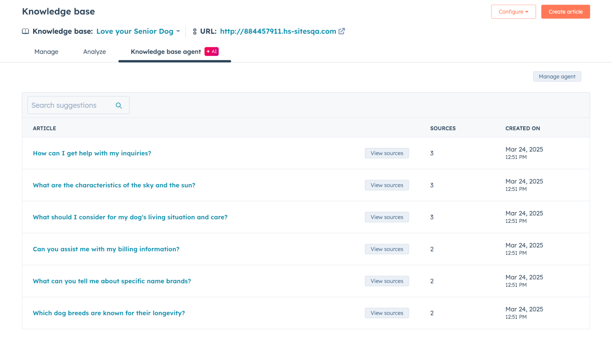Viewport: 612px width, 364px height.
Task: Click the link icon before URL label
Action: point(195,31)
